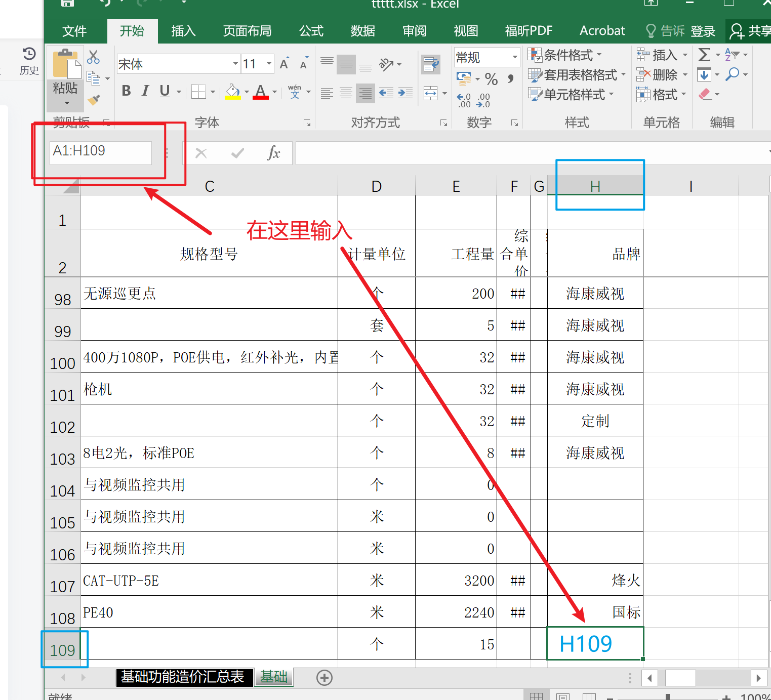Click the Find magnifier icon
771x700 pixels.
point(732,74)
